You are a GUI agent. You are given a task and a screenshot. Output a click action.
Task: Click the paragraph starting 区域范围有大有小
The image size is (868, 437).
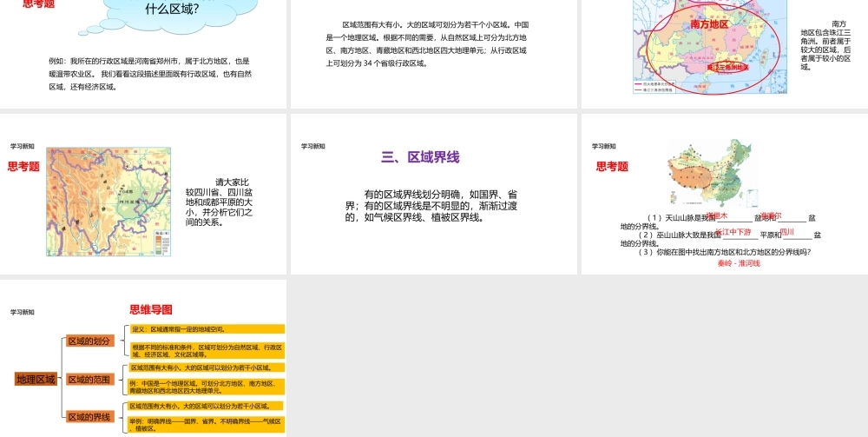tap(427, 43)
